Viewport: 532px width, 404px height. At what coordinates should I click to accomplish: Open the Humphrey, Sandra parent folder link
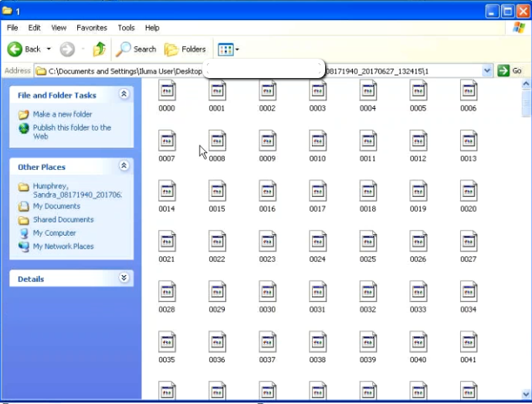tap(77, 191)
